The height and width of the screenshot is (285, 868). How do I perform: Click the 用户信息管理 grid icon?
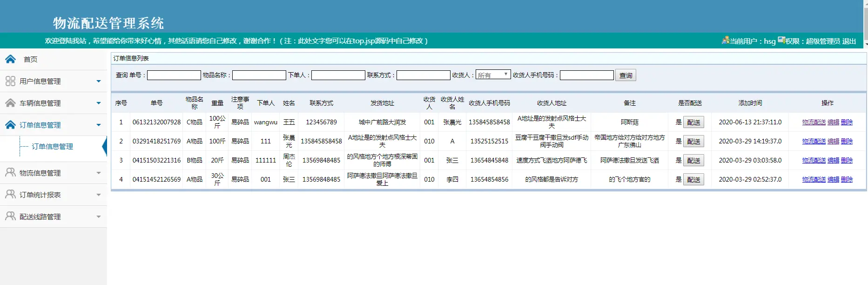[x=10, y=81]
